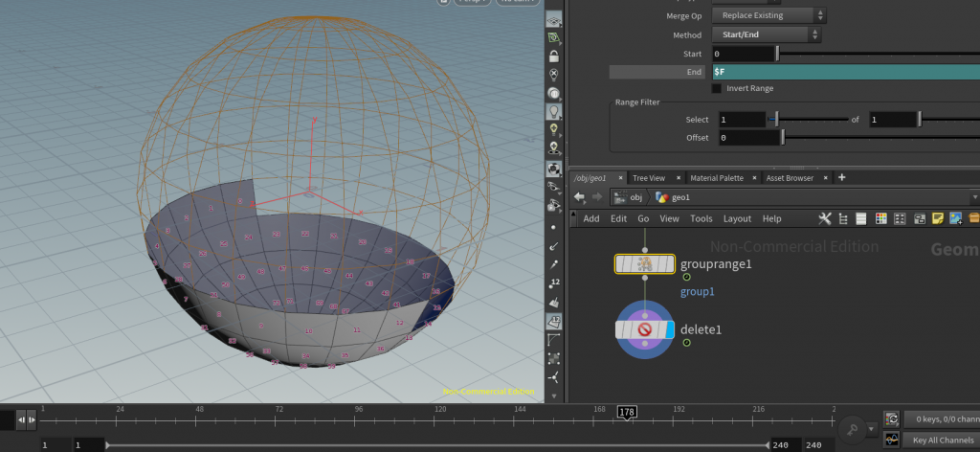980x452 pixels.
Task: Click the reference plane icon in viewport toolbar
Action: 554,37
